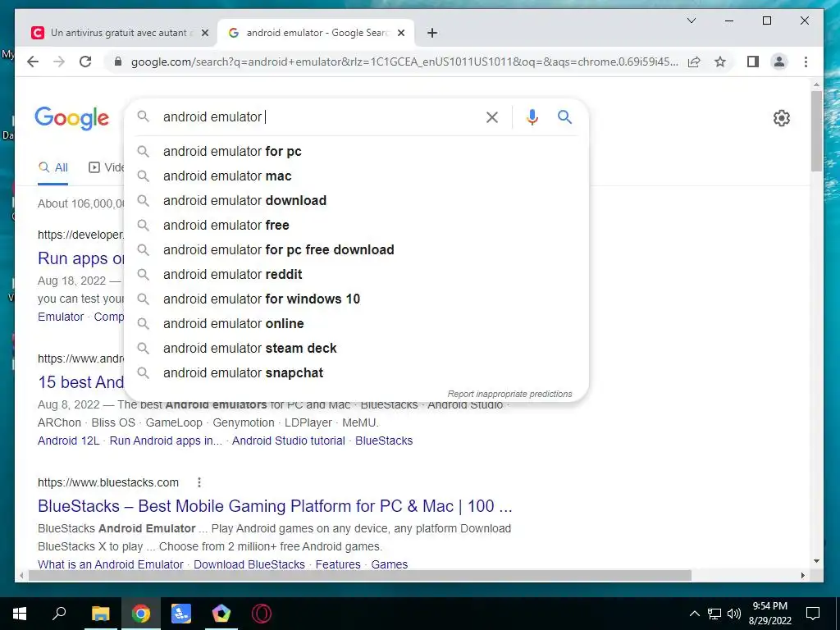Viewport: 840px width, 630px height.
Task: Choose suggestion 'android emulator online'
Action: (x=356, y=324)
